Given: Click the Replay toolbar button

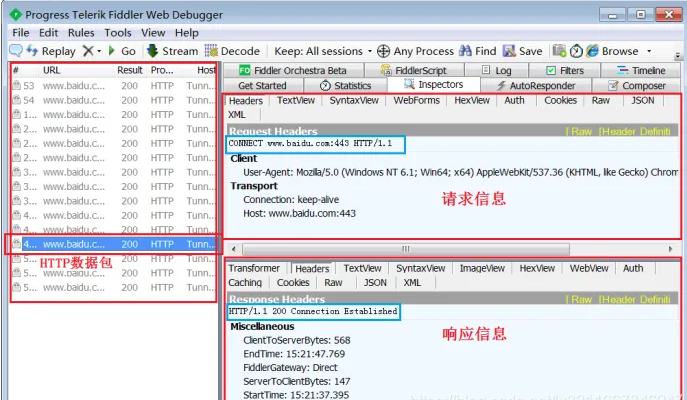Looking at the screenshot, I should (51, 51).
